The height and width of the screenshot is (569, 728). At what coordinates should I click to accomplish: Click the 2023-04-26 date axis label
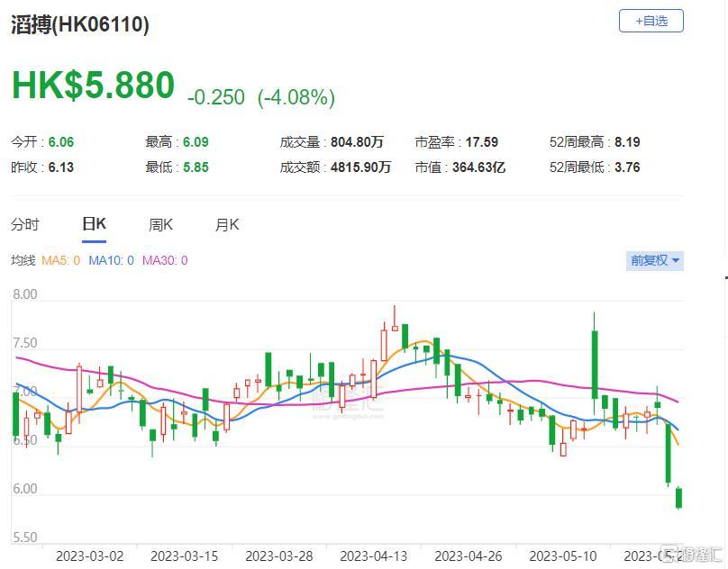[x=469, y=556]
